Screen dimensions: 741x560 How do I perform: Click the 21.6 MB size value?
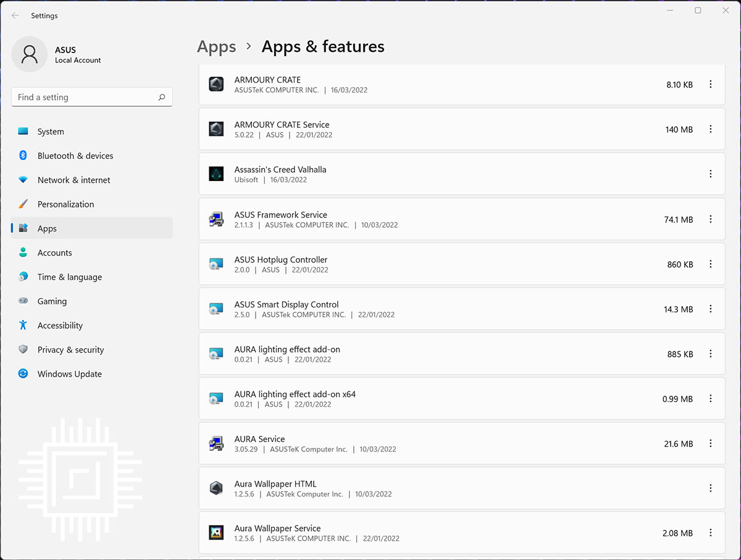click(679, 444)
